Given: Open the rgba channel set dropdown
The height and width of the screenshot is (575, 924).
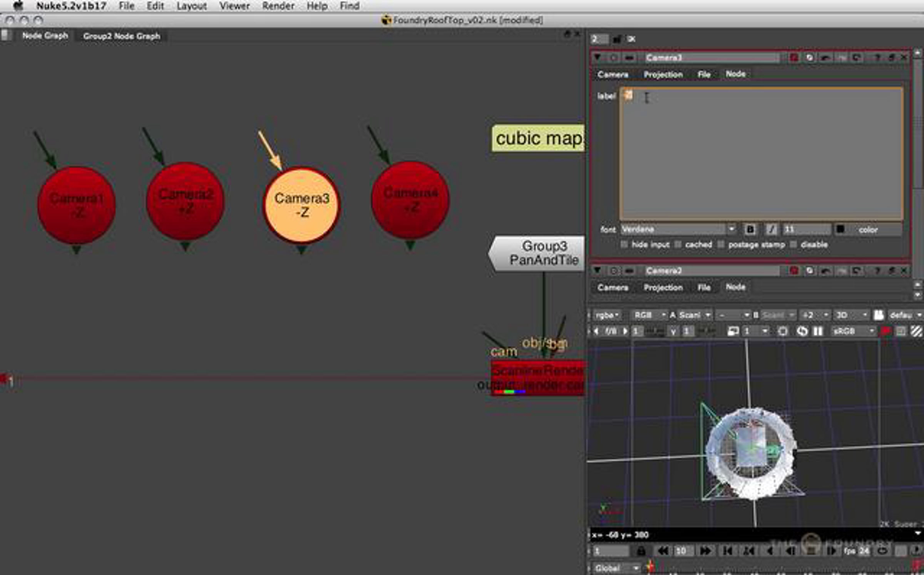Looking at the screenshot, I should click(607, 315).
